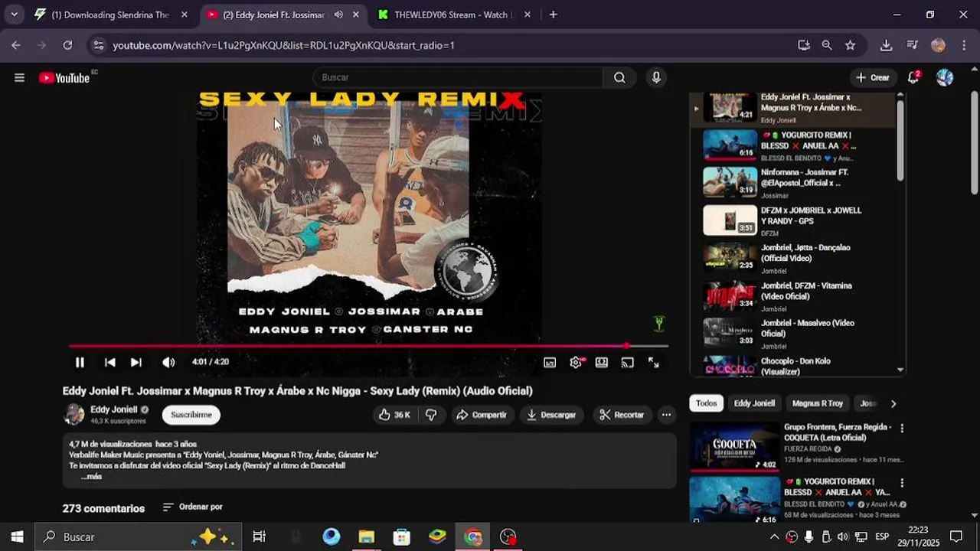Play Ninfomana - Jossimar from the playlist
Image resolution: width=980 pixels, height=551 pixels.
click(792, 183)
